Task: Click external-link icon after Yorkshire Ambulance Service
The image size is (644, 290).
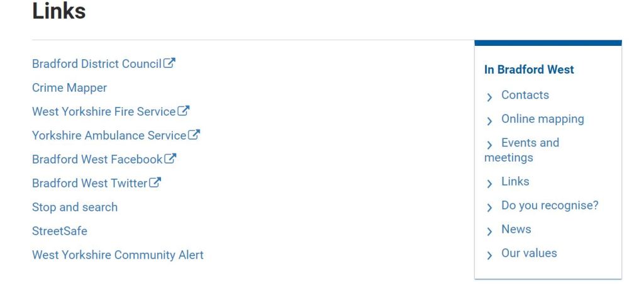Action: [x=194, y=135]
